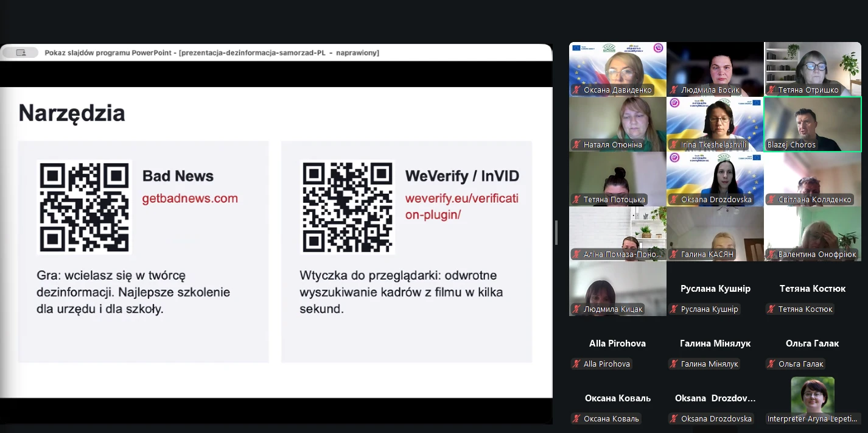The image size is (868, 433).
Task: Select Галина КАСЯН's video tile
Action: coord(715,234)
